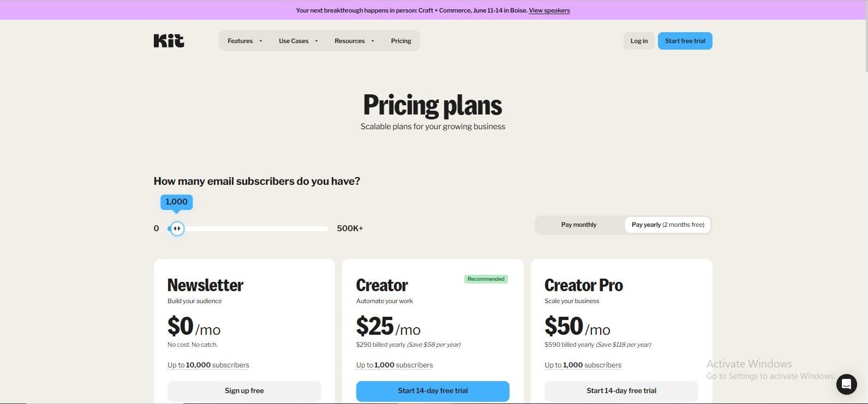Expand the Use Cases dropdown
868x404 pixels.
298,41
